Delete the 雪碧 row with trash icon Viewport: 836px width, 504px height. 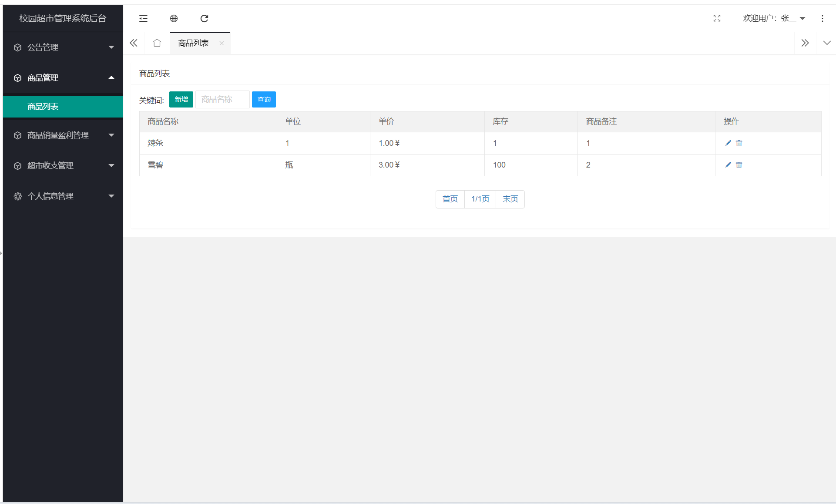pos(739,165)
